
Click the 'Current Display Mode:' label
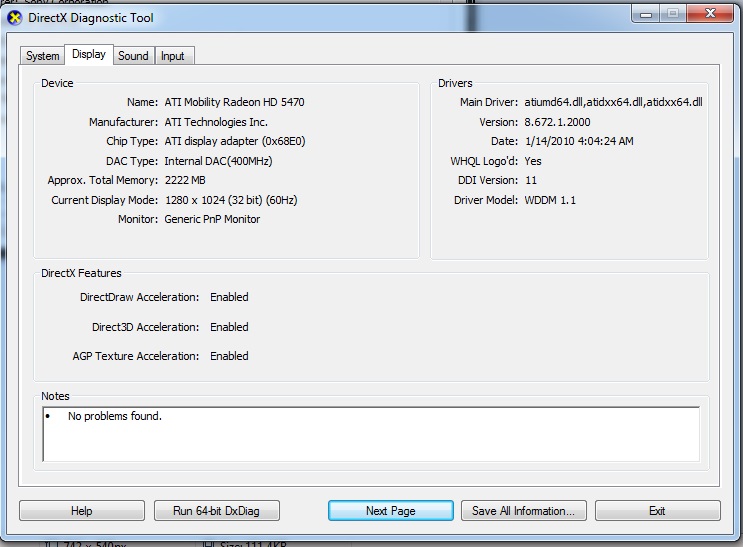pos(104,200)
